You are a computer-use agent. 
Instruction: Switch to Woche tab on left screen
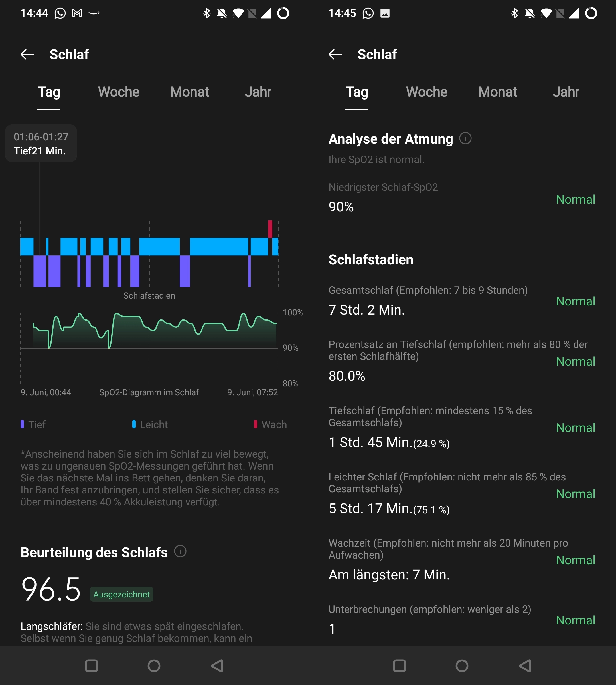click(x=118, y=92)
